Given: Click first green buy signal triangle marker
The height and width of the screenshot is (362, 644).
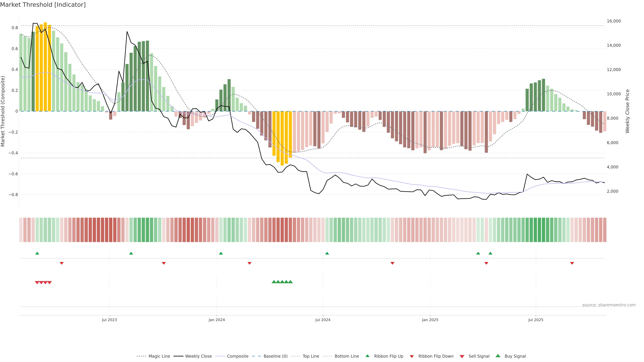Looking at the screenshot, I should 274,282.
